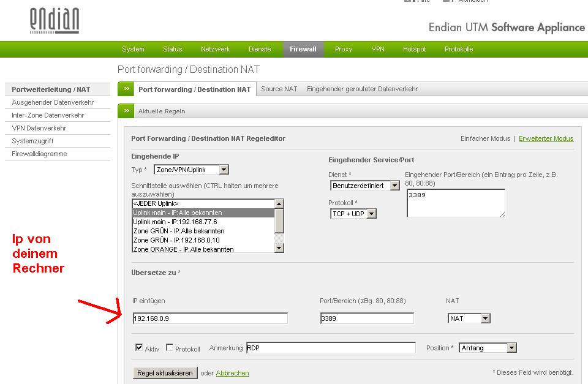
Task: Click the Regel aktualisieren button
Action: [165, 373]
